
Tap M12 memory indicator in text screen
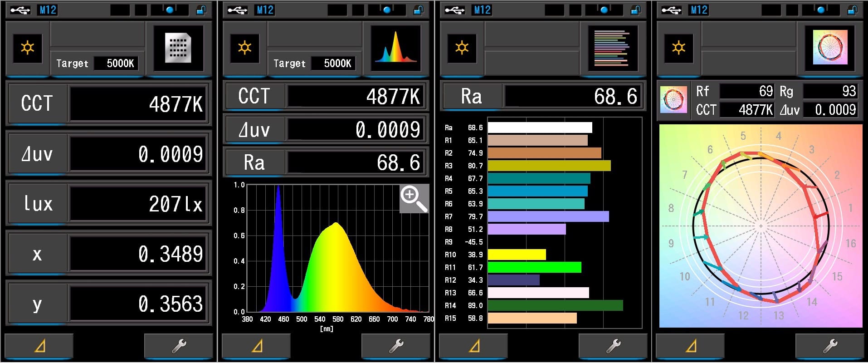point(47,10)
